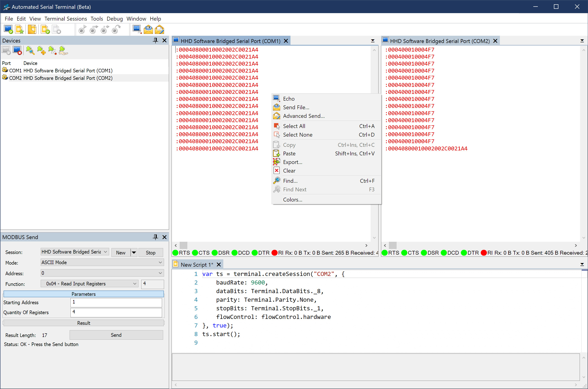Image resolution: width=588 pixels, height=389 pixels.
Task: Open the Mode dropdown showing ASCII Mode
Action: click(102, 263)
